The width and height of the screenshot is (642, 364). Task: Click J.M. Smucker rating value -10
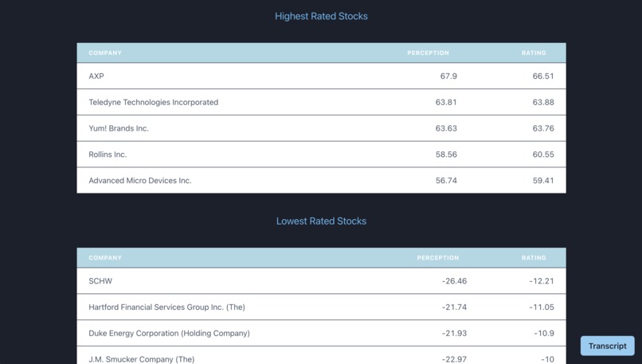(547, 359)
